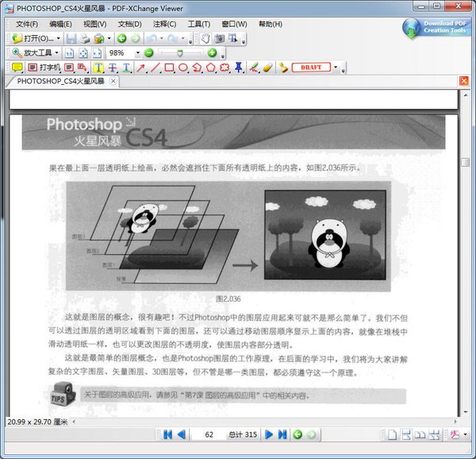Open the Open (打开) dropdown arrow

[x=58, y=39]
